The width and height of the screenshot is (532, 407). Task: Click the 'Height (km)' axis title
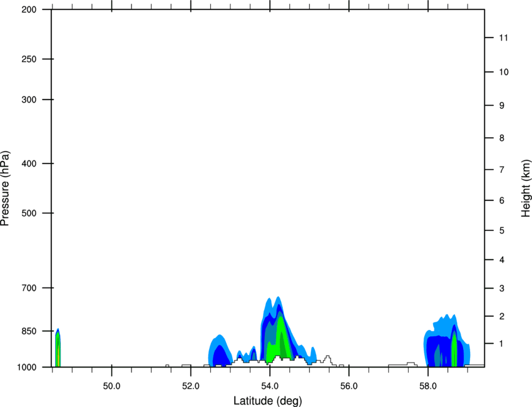[x=526, y=188]
